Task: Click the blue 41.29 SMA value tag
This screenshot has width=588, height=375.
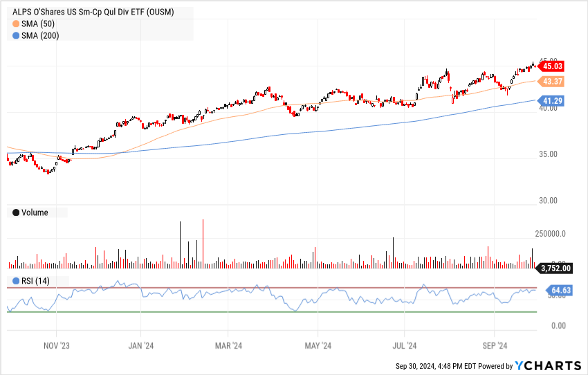Action: [x=551, y=101]
